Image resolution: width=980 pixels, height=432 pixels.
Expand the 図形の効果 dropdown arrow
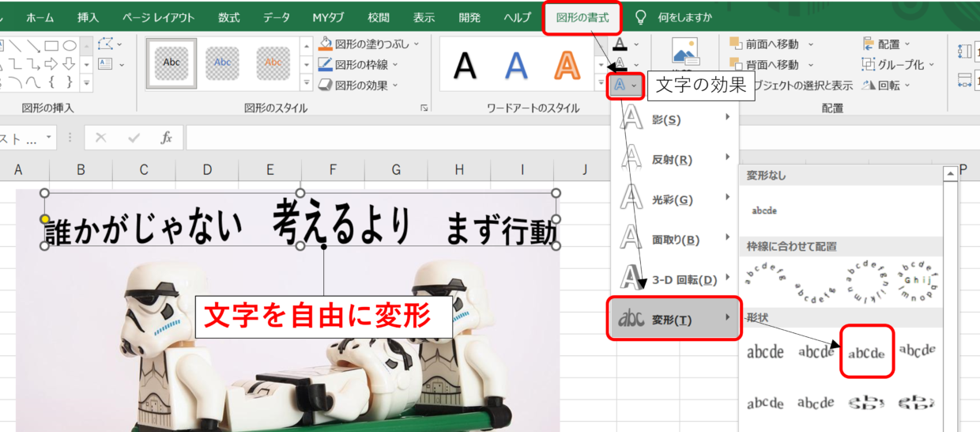point(394,84)
